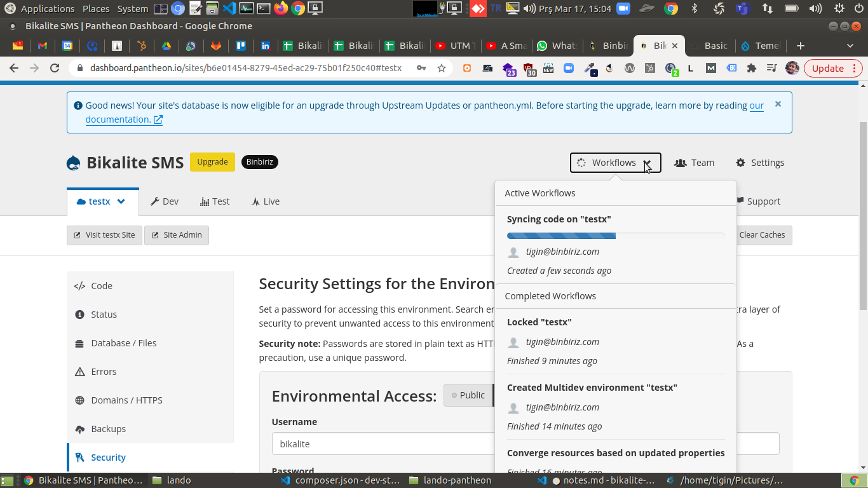Bookmark this page with the star icon
This screenshot has width=868, height=488.
tap(442, 68)
